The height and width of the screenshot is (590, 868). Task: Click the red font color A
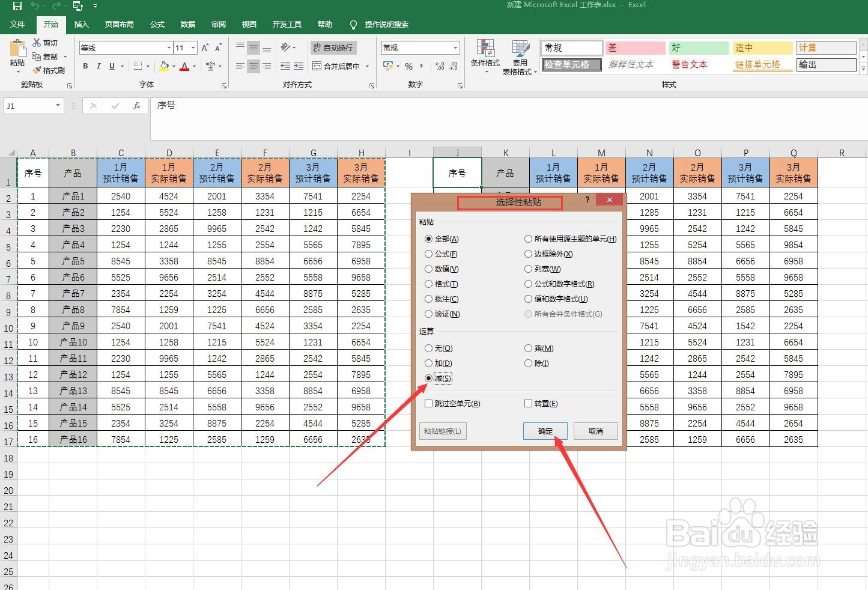click(x=184, y=66)
